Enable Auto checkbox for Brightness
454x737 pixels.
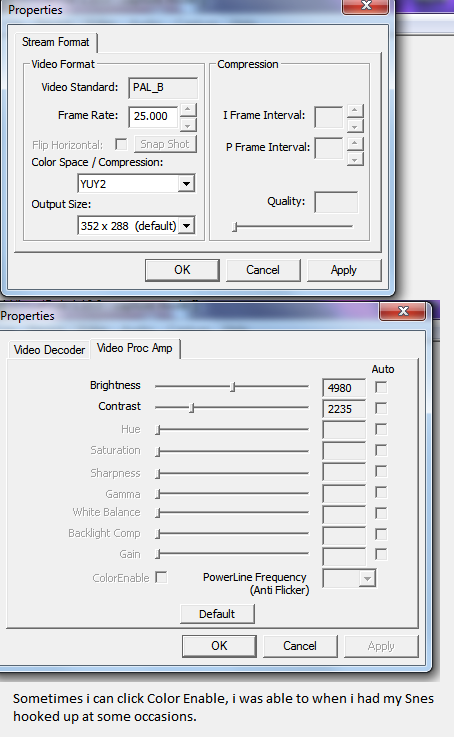381,387
